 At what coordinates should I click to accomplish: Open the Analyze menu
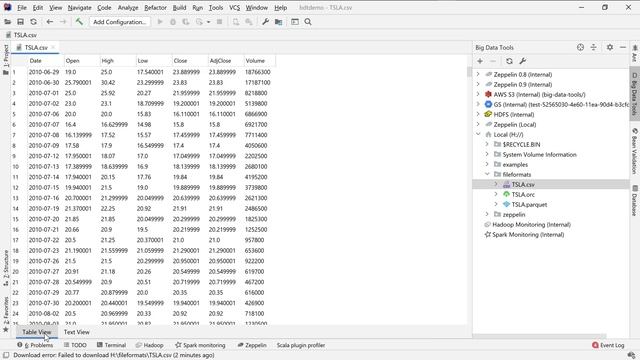pos(128,8)
